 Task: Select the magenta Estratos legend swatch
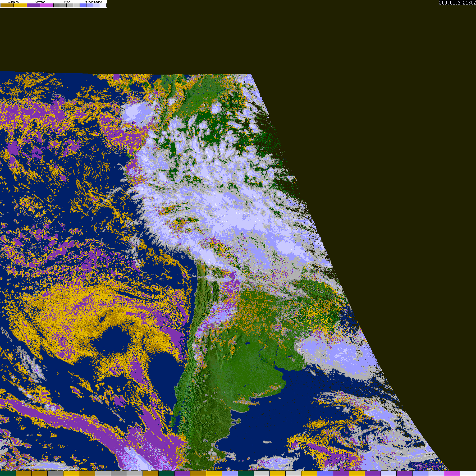(47, 5)
